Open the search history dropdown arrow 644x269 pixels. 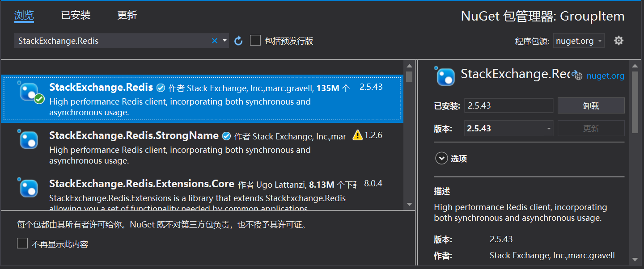[225, 41]
